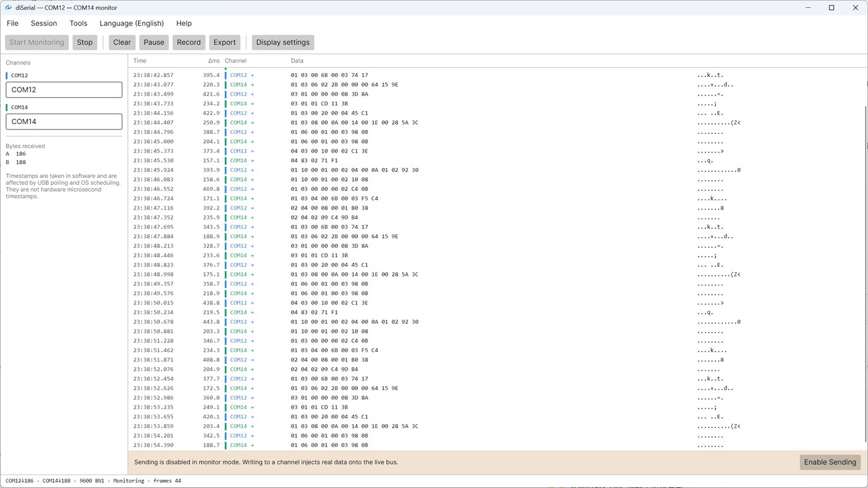Select the COM12 channel input field

click(x=64, y=90)
